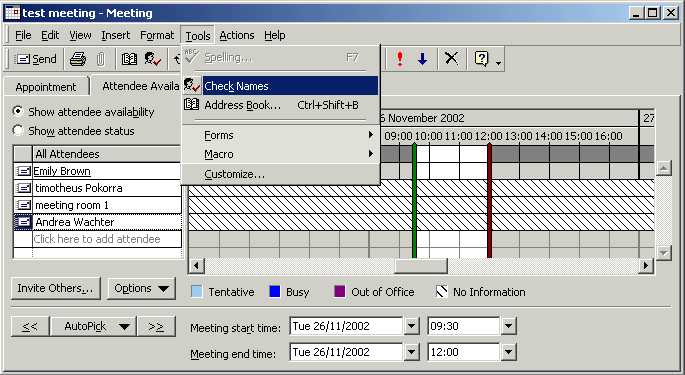Close the open Tools menu

click(197, 35)
